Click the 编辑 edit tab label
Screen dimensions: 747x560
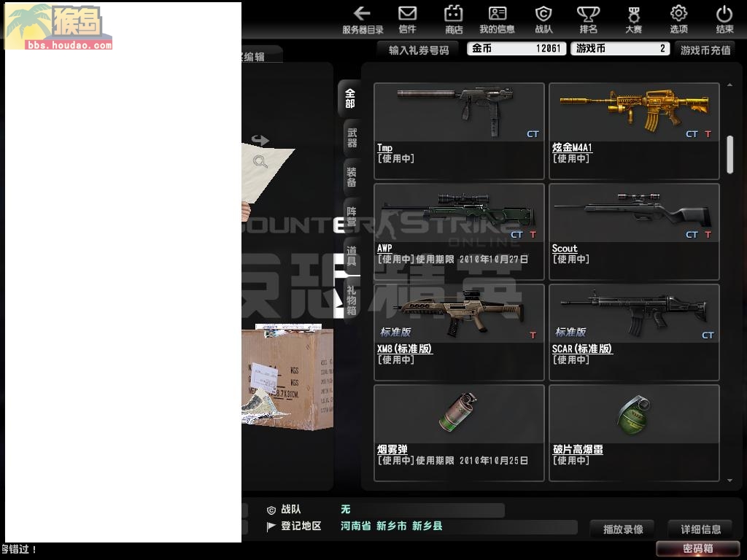[x=254, y=57]
